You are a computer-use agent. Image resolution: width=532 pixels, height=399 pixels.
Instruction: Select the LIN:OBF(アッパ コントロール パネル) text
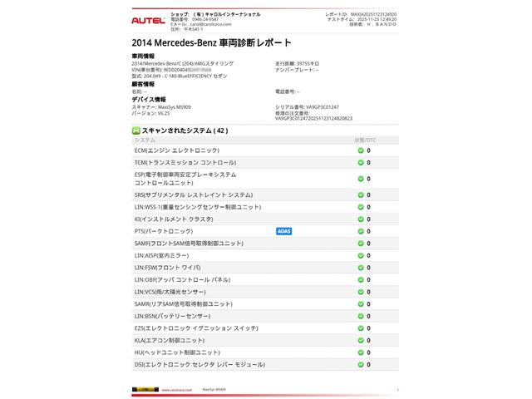183,280
